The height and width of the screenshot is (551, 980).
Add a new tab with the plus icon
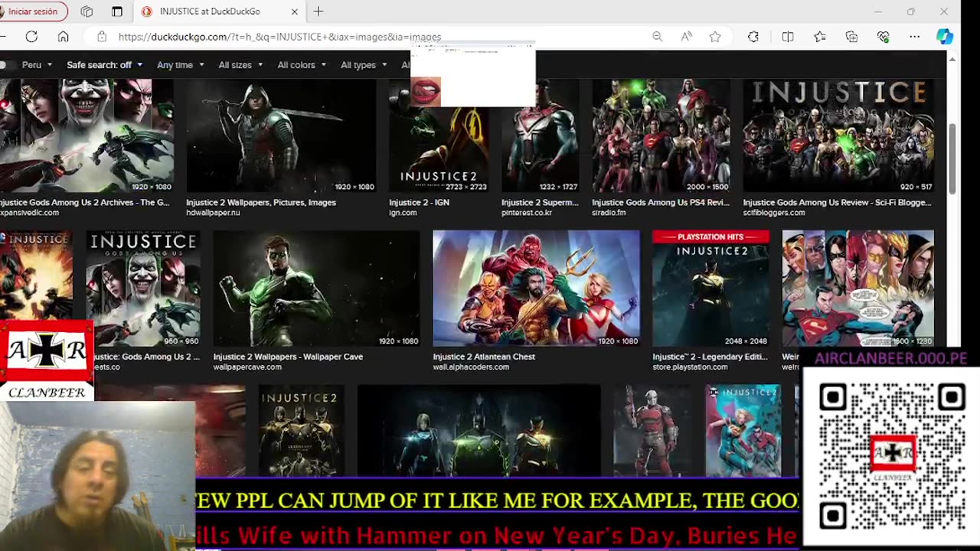click(x=318, y=11)
